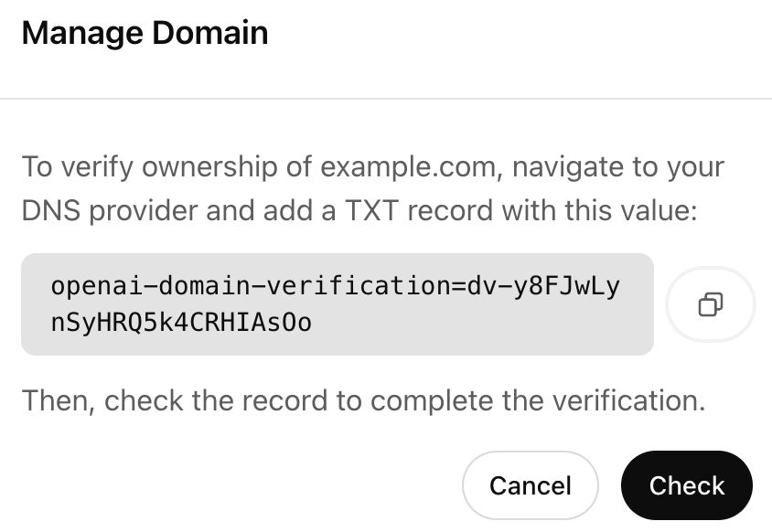Click the Manage Domain title
772x532 pixels.
[145, 32]
